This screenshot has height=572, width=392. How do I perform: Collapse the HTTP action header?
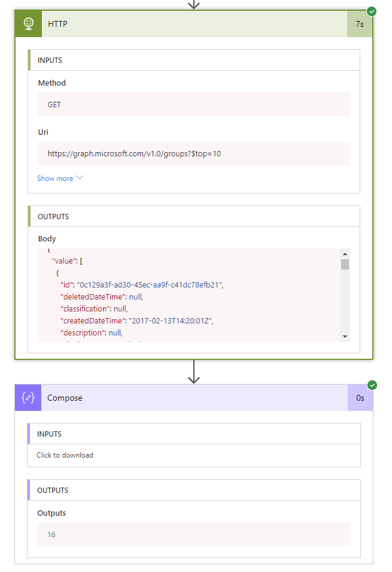click(192, 24)
